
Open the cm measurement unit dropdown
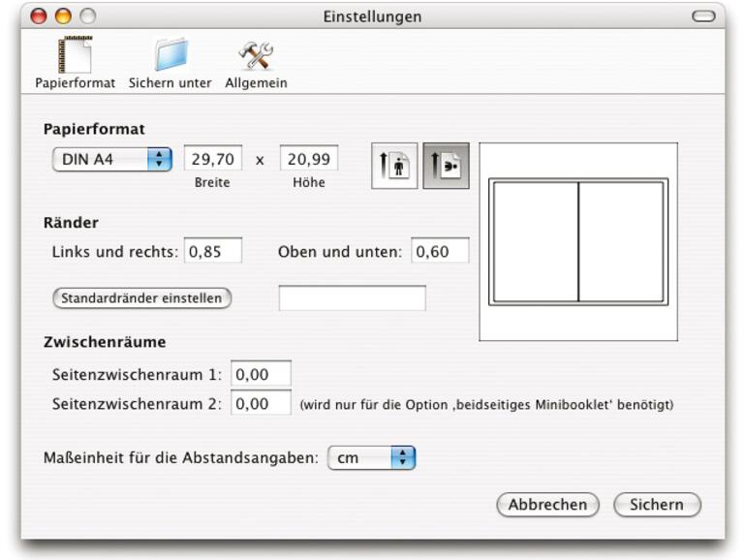[x=372, y=457]
